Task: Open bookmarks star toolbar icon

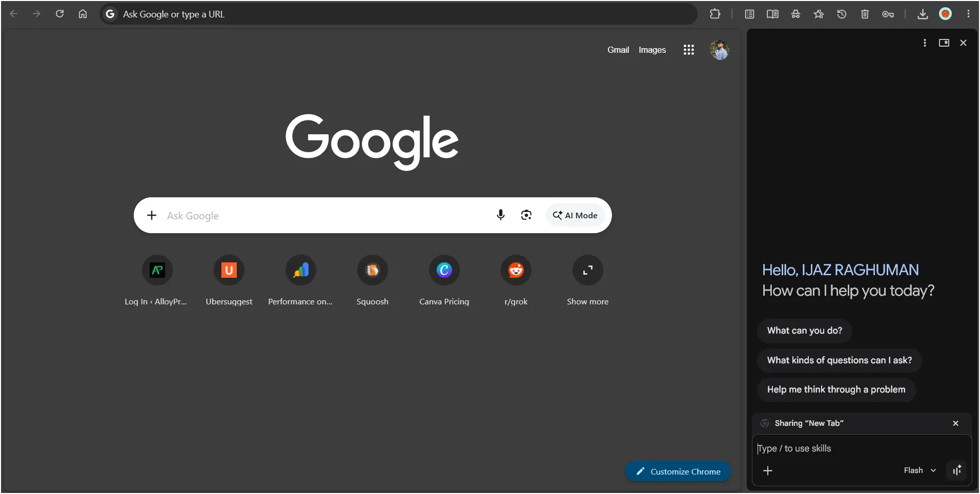Action: click(819, 14)
